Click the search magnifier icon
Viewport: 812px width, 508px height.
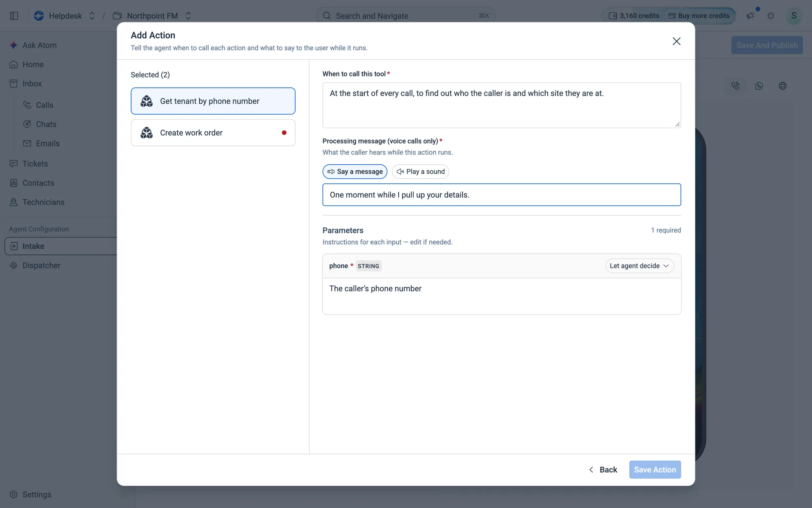click(x=327, y=15)
